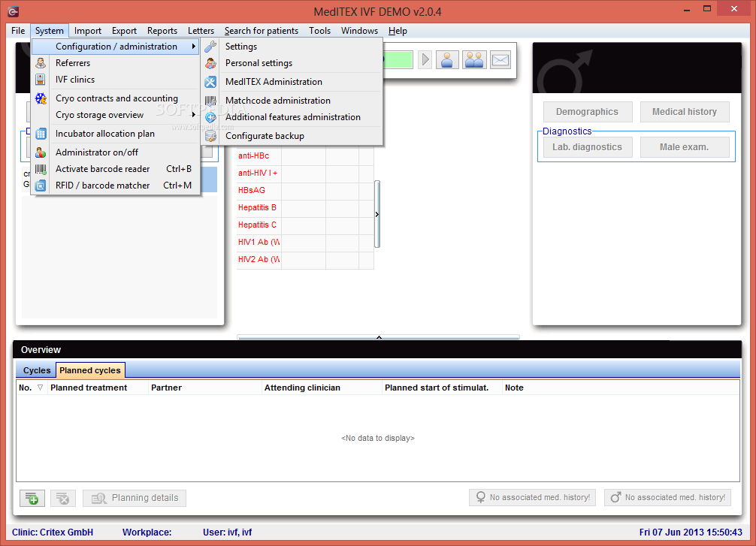
Task: Select MedITEX Administration entry
Action: click(x=292, y=82)
